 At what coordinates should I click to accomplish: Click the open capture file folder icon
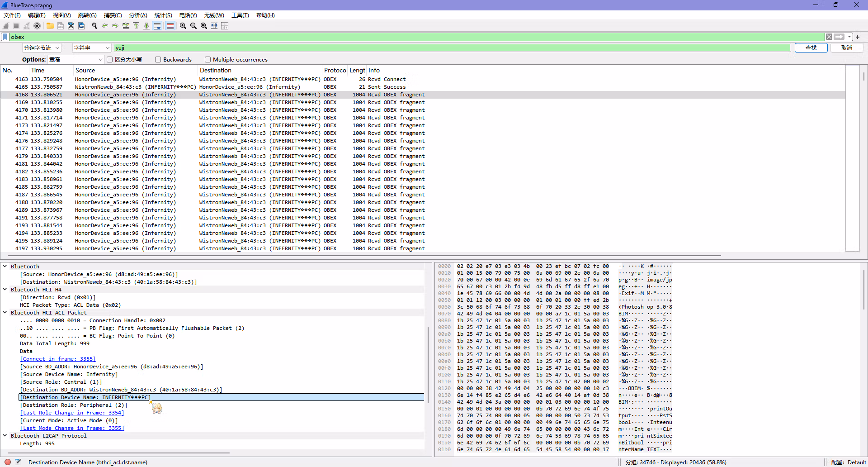tap(50, 26)
